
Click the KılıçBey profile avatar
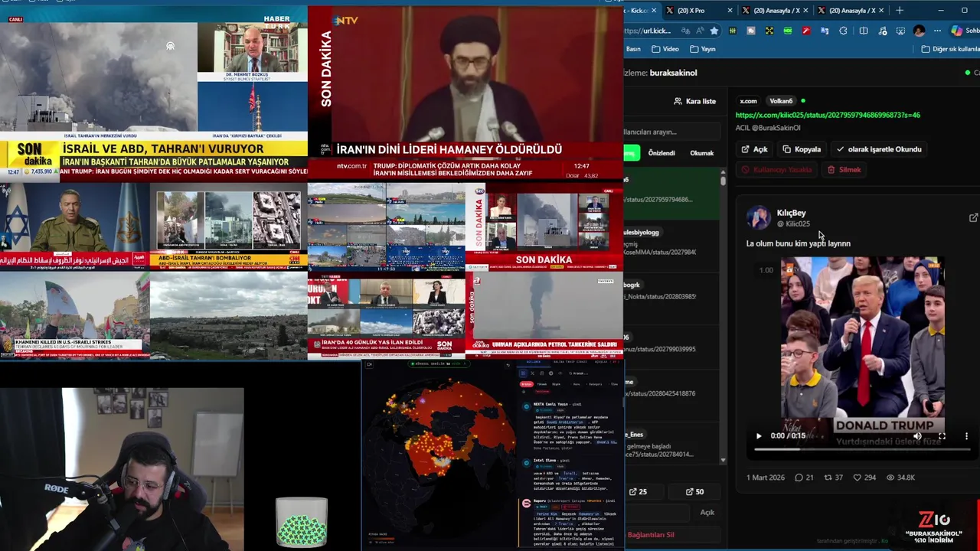click(x=759, y=217)
